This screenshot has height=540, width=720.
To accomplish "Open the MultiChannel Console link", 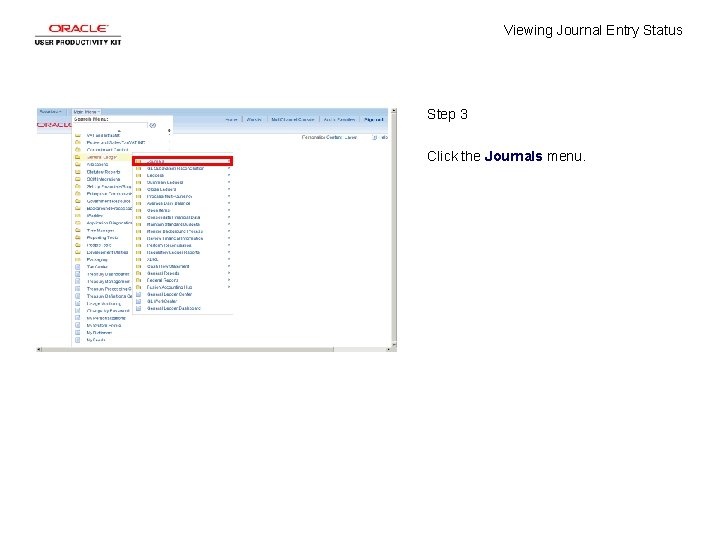I will click(x=292, y=119).
